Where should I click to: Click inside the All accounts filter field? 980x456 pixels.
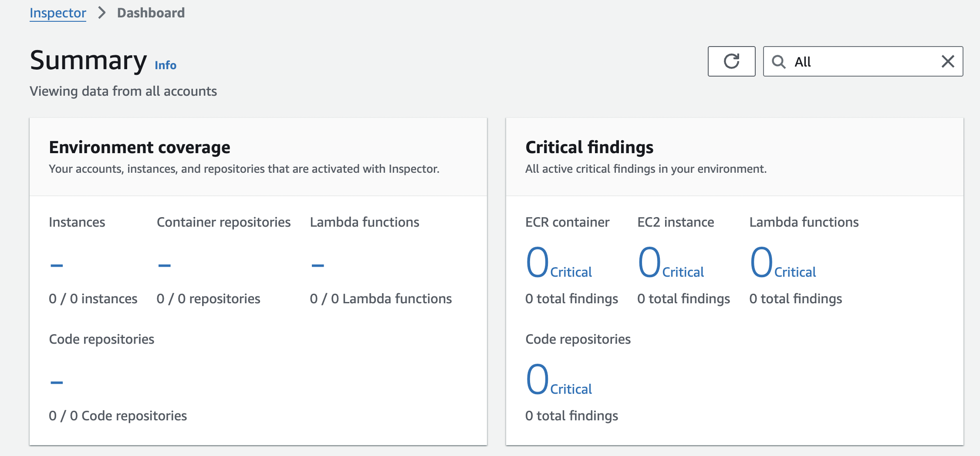[862, 62]
